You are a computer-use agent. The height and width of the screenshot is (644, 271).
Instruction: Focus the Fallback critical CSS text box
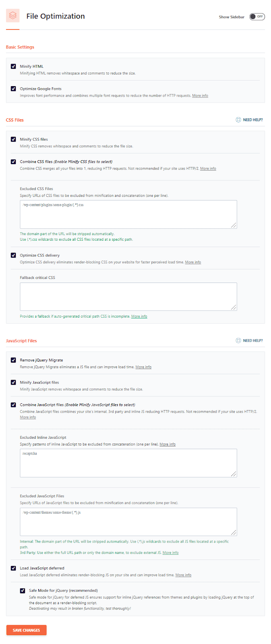click(x=128, y=297)
